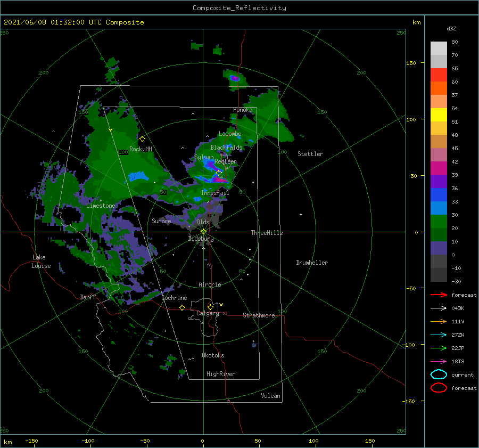Click the asterisk marker near Limestone
This screenshot has width=479, height=448.
pyautogui.click(x=101, y=201)
